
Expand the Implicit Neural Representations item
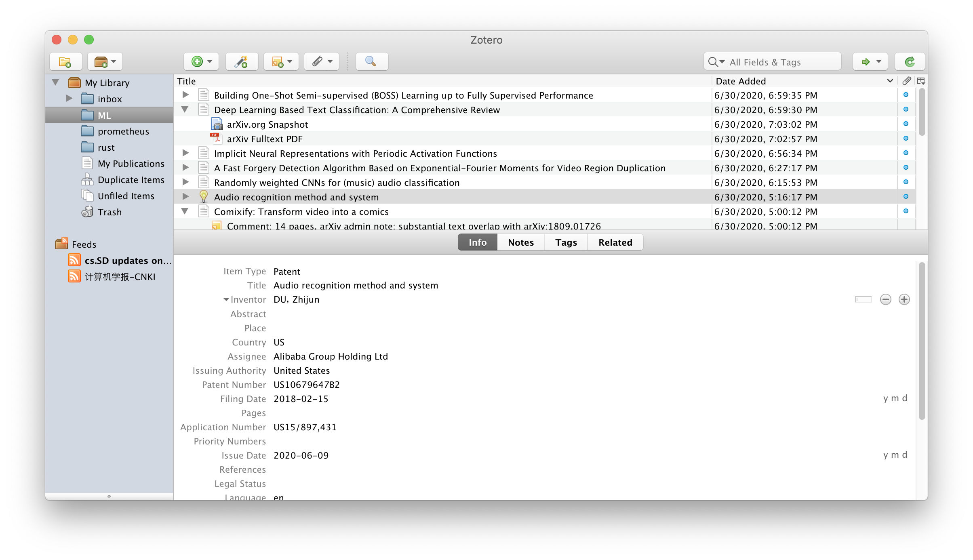click(185, 153)
